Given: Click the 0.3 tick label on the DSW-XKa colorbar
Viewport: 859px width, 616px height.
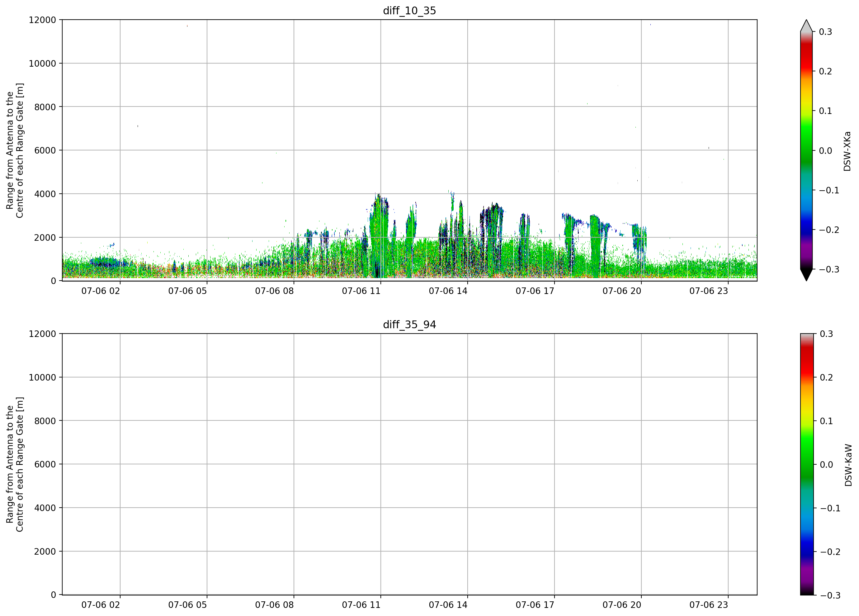Looking at the screenshot, I should pyautogui.click(x=826, y=32).
